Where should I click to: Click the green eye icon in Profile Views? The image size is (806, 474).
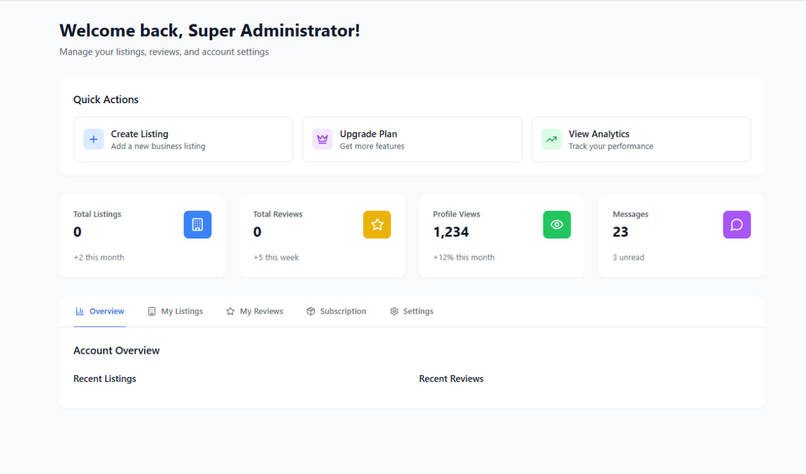point(557,225)
